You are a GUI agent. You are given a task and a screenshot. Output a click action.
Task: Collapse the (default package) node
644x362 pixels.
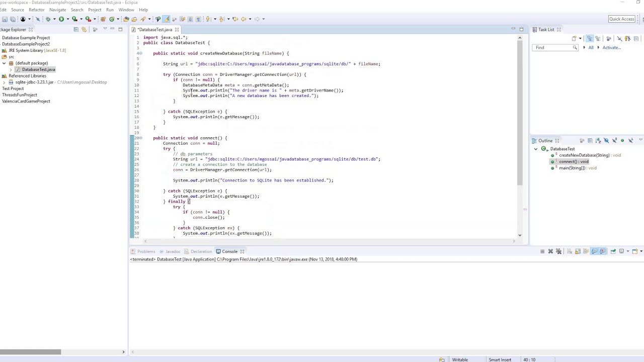click(x=4, y=63)
